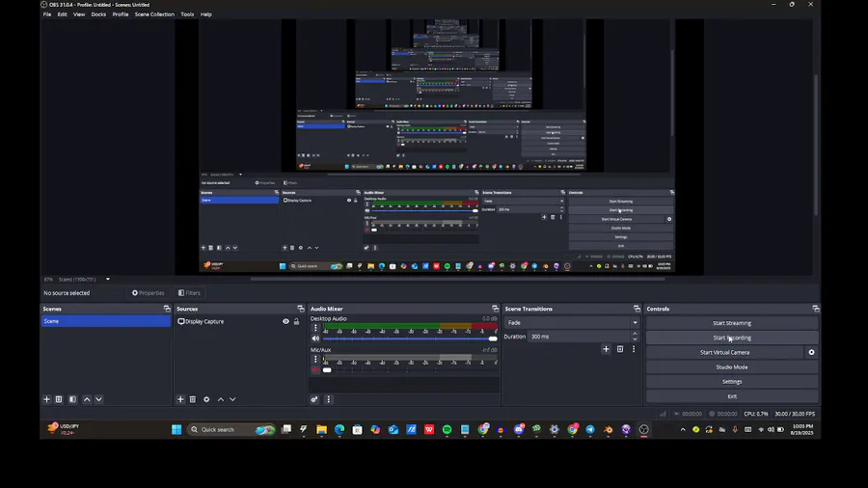Open Blender from the taskbar
The width and height of the screenshot is (868, 488).
(x=608, y=429)
